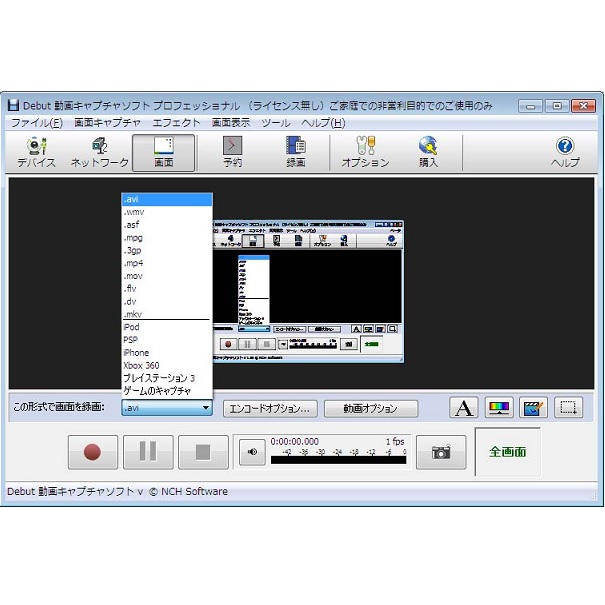Select .asf in the format list
The width and height of the screenshot is (605, 605).
coord(167,225)
